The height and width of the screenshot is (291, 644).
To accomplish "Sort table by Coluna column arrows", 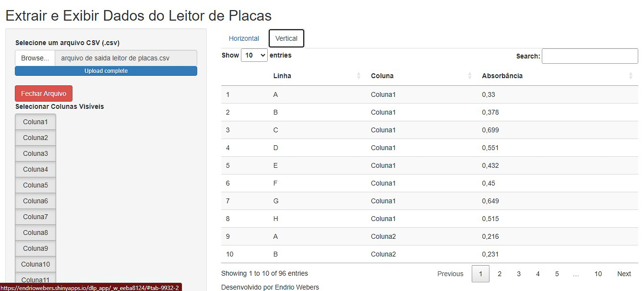I will click(470, 76).
